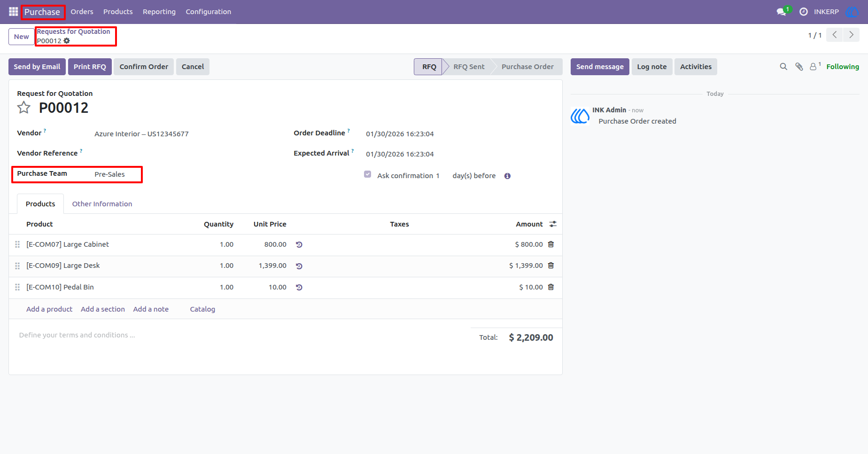Delete the Pedal Bin line with trash icon
The image size is (868, 454).
click(551, 287)
